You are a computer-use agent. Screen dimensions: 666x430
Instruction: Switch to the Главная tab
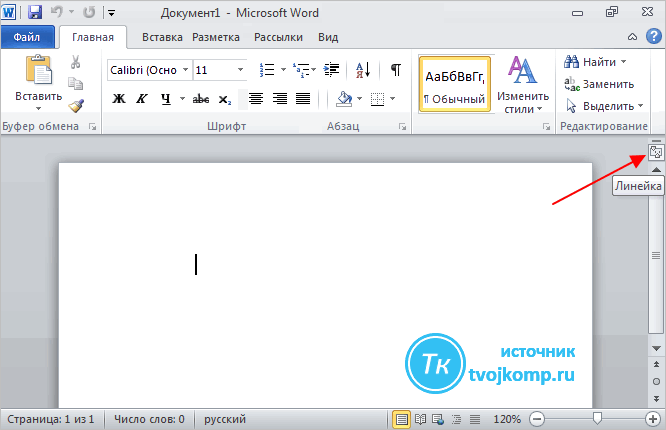pyautogui.click(x=93, y=37)
